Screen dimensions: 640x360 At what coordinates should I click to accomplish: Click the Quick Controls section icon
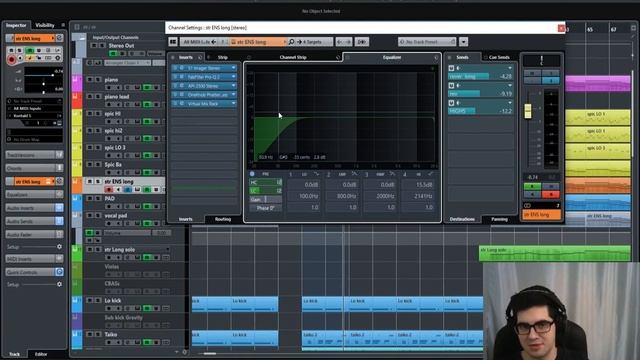[59, 272]
